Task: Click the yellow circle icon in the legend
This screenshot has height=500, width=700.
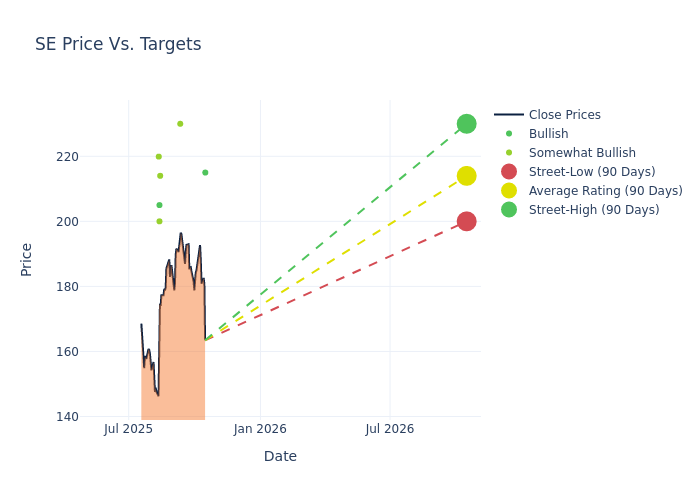Action: coord(509,191)
